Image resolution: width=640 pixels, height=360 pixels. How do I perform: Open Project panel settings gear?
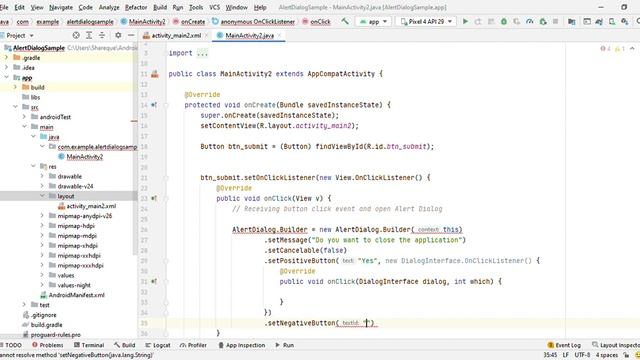118,36
